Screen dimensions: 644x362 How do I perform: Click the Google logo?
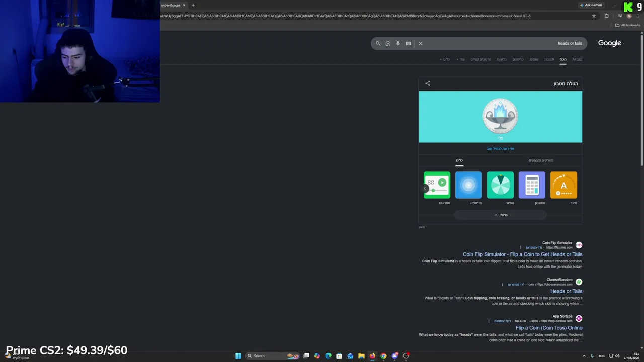coord(609,43)
